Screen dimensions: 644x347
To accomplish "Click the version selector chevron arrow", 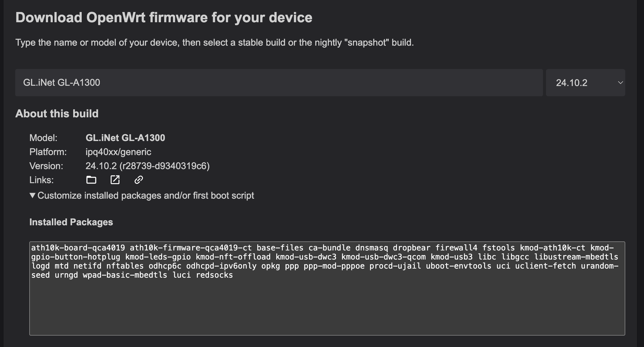I will pos(620,83).
